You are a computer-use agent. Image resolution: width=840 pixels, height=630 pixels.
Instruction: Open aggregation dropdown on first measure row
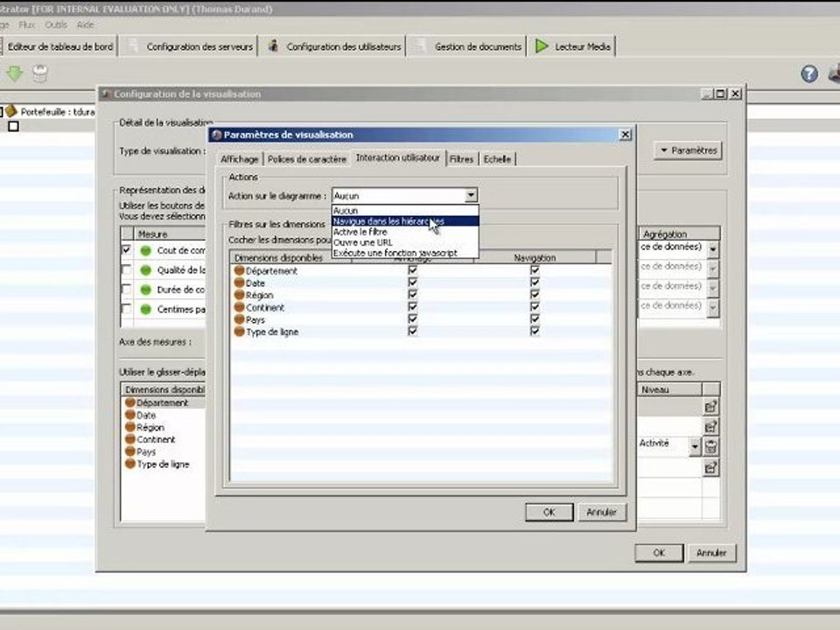[x=713, y=249]
